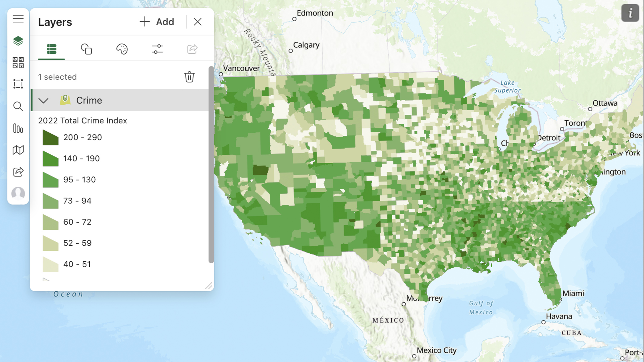Collapse the Crime layer chevron
The height and width of the screenshot is (362, 644).
click(44, 100)
